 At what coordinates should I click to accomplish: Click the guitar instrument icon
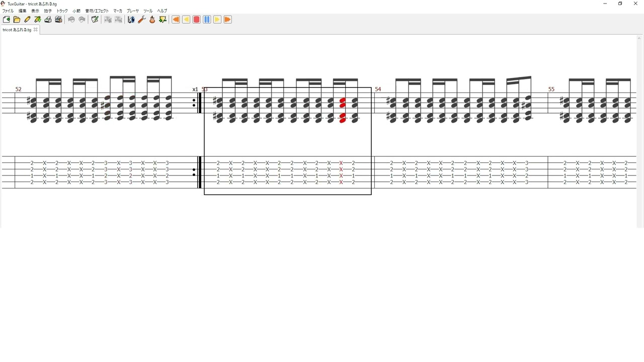(152, 20)
